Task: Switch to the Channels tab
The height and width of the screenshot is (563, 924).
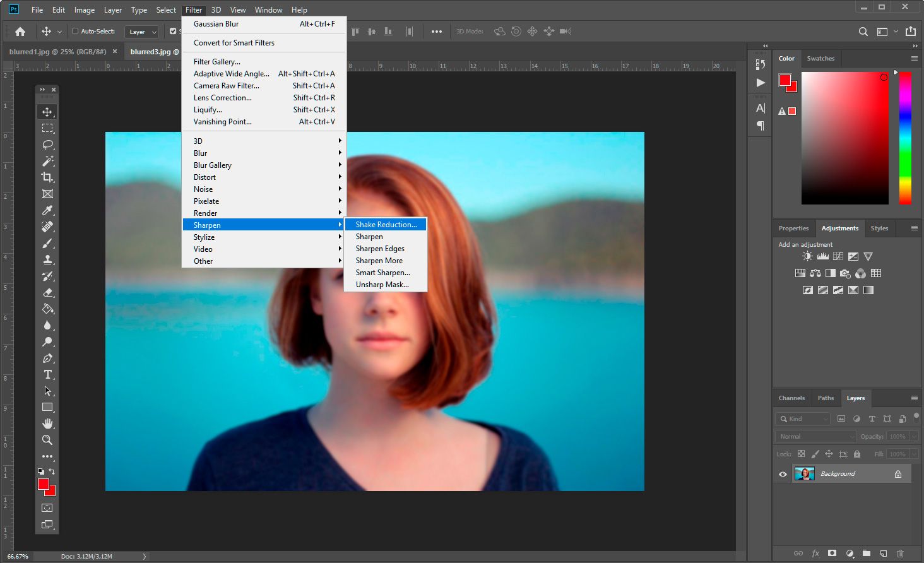Action: (x=791, y=398)
